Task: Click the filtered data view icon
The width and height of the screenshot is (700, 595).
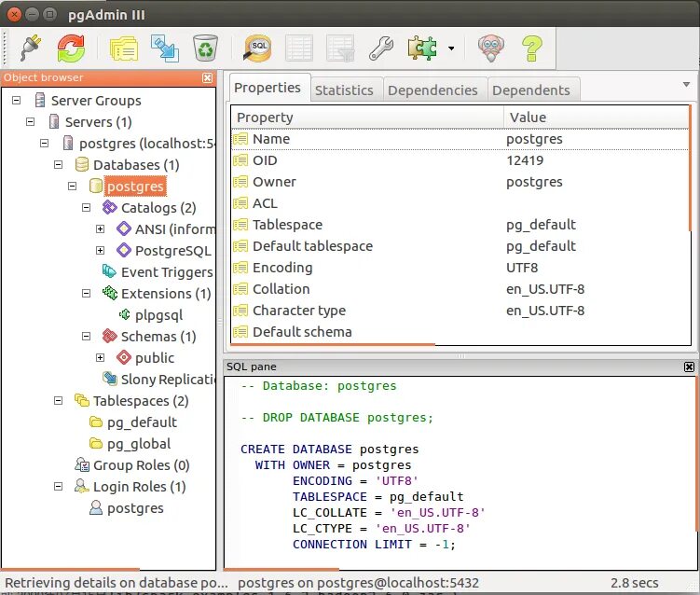Action: [340, 48]
